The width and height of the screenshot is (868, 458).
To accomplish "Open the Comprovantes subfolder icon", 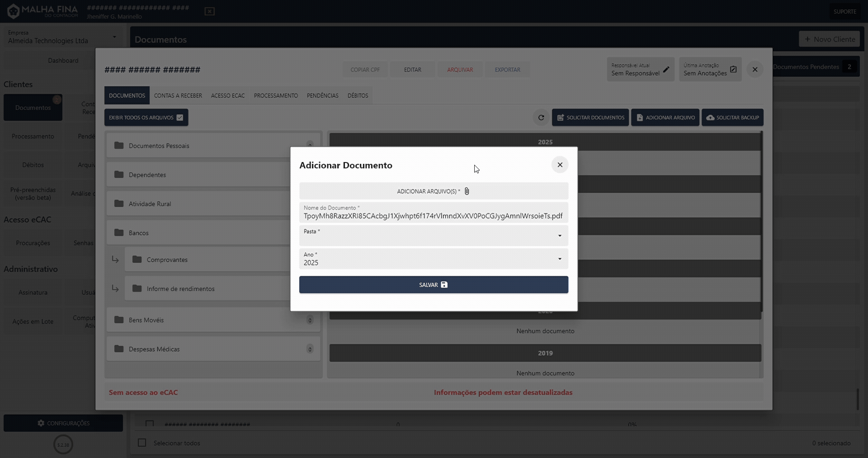I will (137, 259).
